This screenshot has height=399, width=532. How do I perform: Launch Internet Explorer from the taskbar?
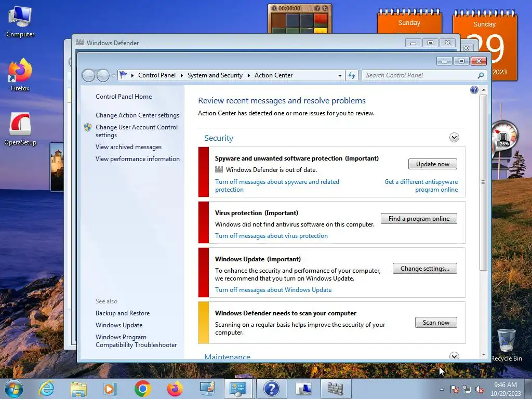click(x=46, y=389)
